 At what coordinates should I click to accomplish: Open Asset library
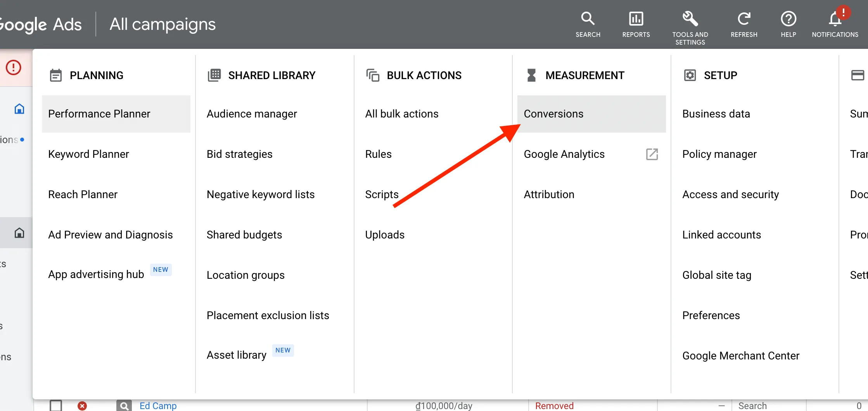point(237,355)
